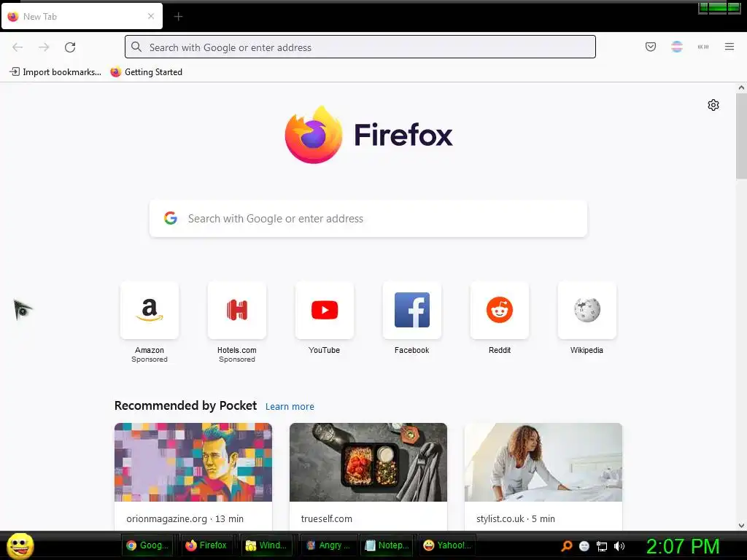The image size is (747, 560).
Task: Open the trueself.com article thumbnail
Action: click(x=368, y=462)
